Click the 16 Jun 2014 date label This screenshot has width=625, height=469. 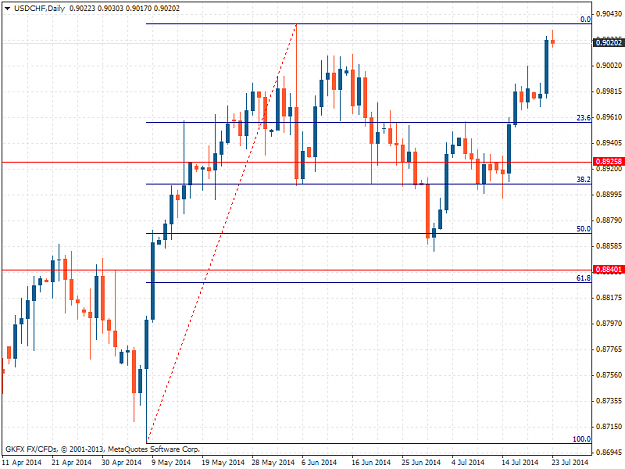(x=371, y=462)
